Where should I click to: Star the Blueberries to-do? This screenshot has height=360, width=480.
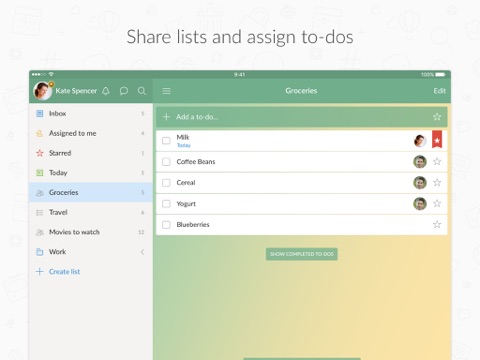[437, 224]
